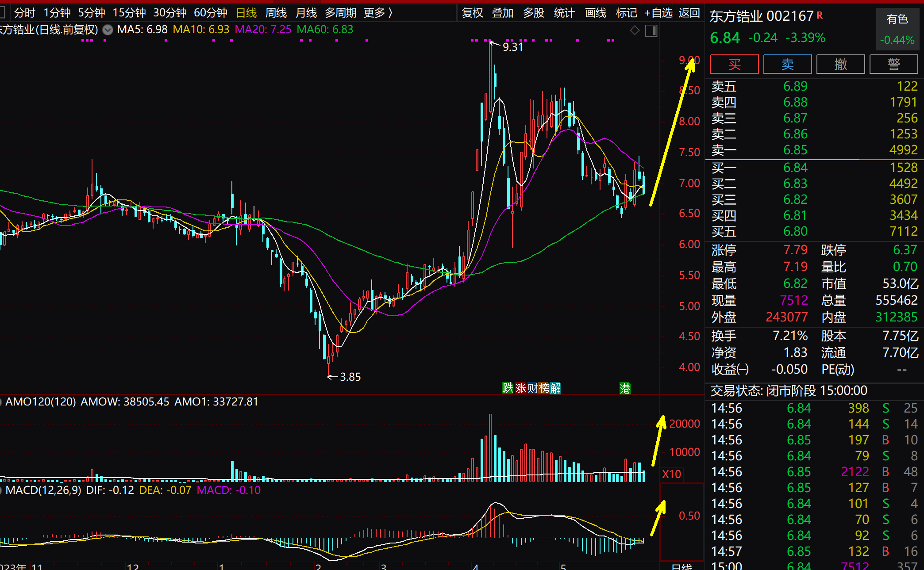
Task: Activate the 画线 drawing tool
Action: coord(596,13)
